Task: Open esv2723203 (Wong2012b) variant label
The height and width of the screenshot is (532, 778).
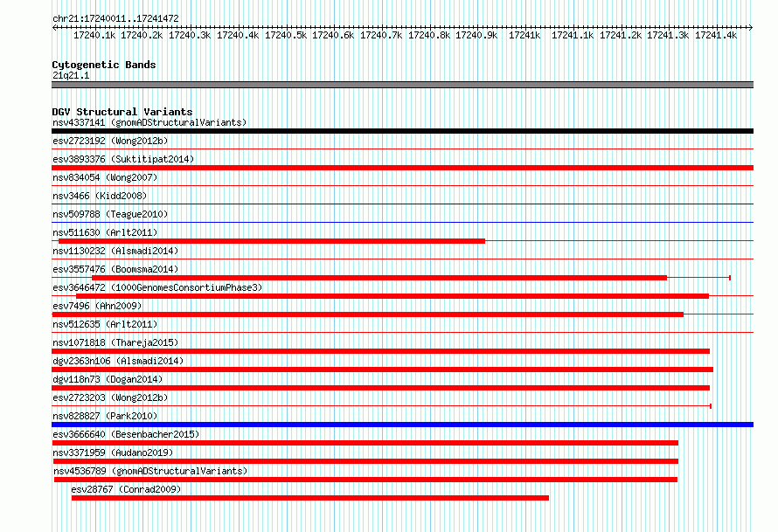Action: (110, 397)
